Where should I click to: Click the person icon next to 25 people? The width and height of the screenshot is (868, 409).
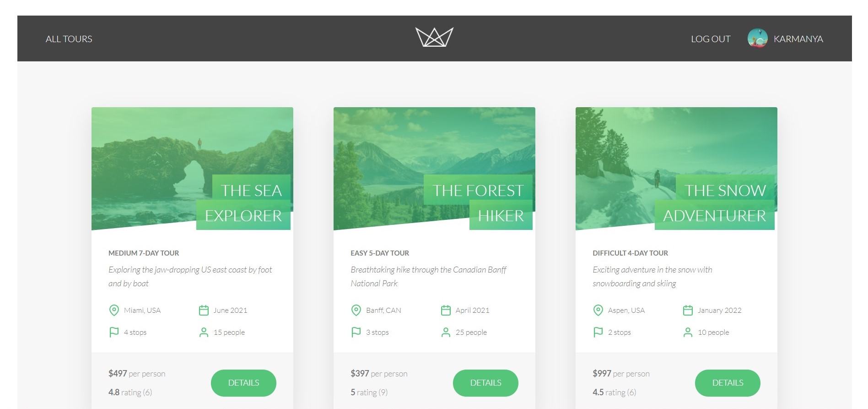click(446, 333)
